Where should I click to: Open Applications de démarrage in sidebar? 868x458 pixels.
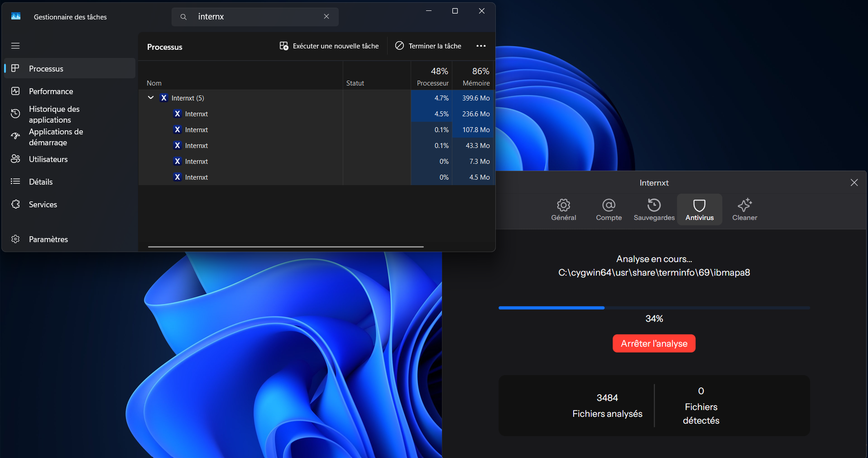point(70,137)
